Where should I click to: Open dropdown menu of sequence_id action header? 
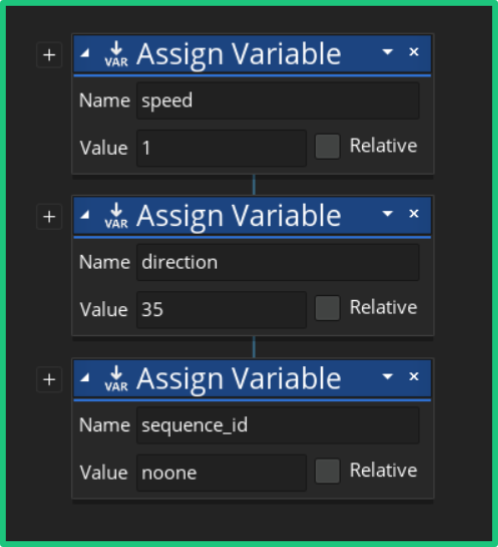pyautogui.click(x=387, y=376)
